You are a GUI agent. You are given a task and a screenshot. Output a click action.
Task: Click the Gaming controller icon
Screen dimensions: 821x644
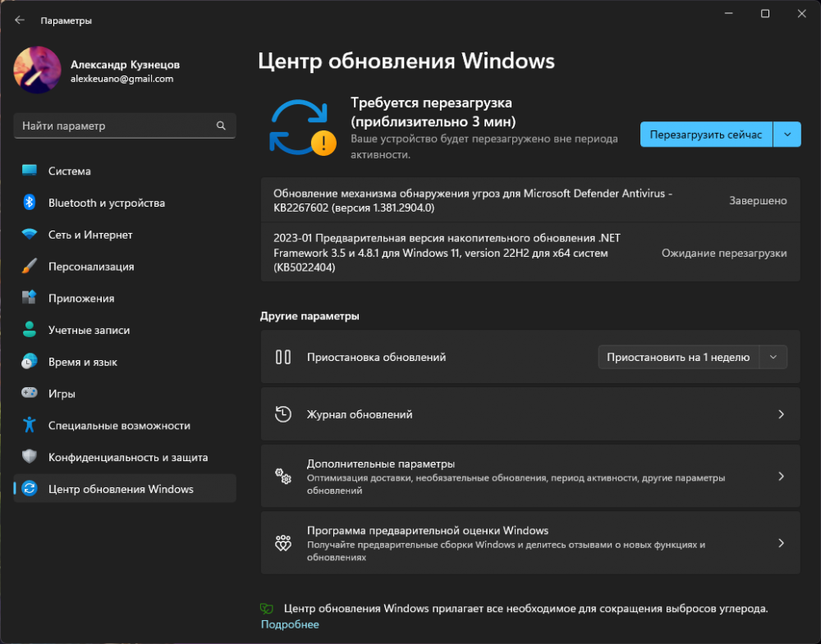point(30,394)
